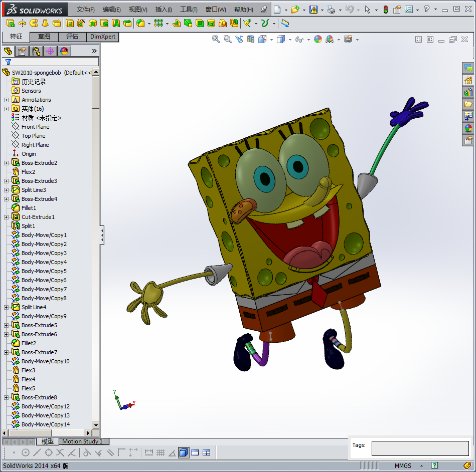Expand the manager panel tabs chevron

pyautogui.click(x=94, y=51)
